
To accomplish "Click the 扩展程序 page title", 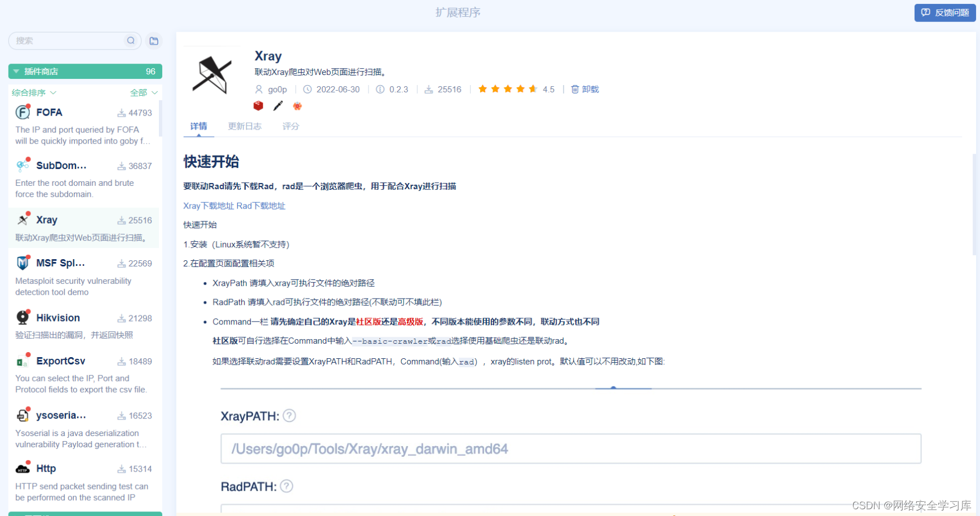I will (458, 12).
